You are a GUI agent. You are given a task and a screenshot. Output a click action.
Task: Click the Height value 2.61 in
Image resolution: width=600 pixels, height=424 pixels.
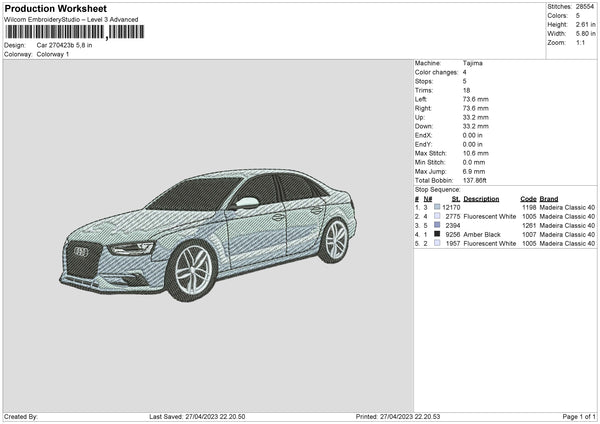click(585, 24)
